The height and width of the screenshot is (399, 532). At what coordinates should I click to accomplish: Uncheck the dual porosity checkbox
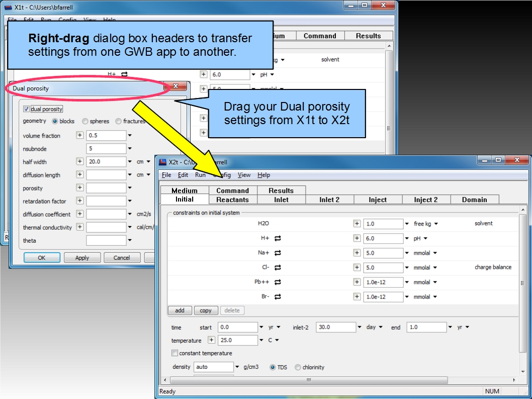[x=26, y=109]
